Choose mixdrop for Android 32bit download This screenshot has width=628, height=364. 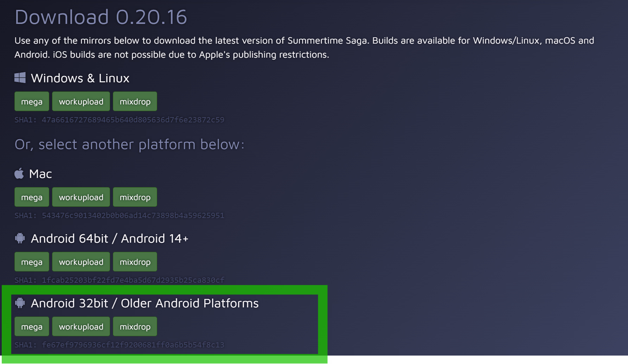135,326
